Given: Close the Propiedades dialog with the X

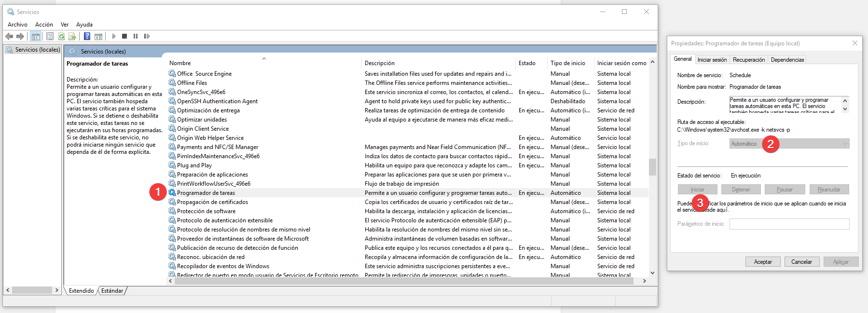Looking at the screenshot, I should pos(854,43).
